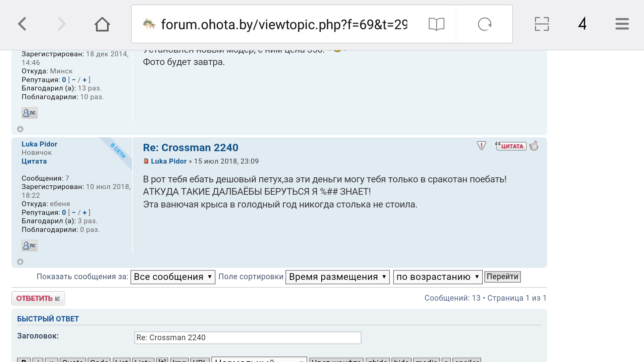The height and width of the screenshot is (362, 644).
Task: Send private message to Luka Pidor
Action: tap(30, 245)
